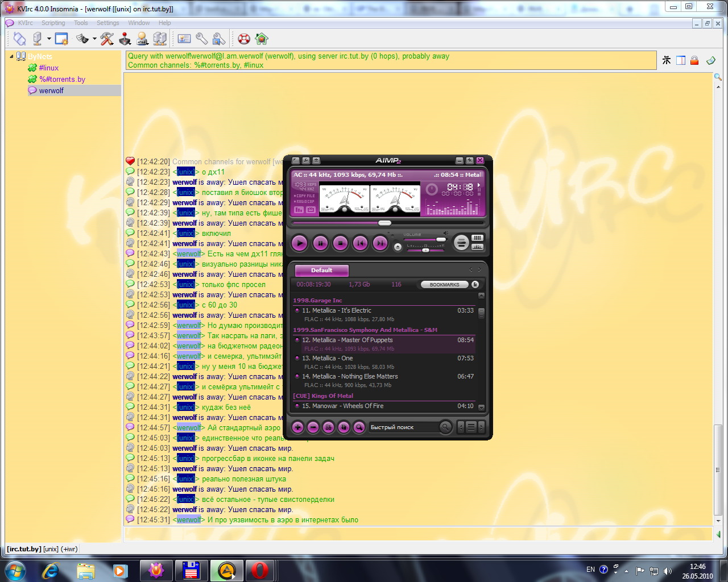The height and width of the screenshot is (582, 728).
Task: Expand the theater masks dropdown arrow
Action: point(94,39)
